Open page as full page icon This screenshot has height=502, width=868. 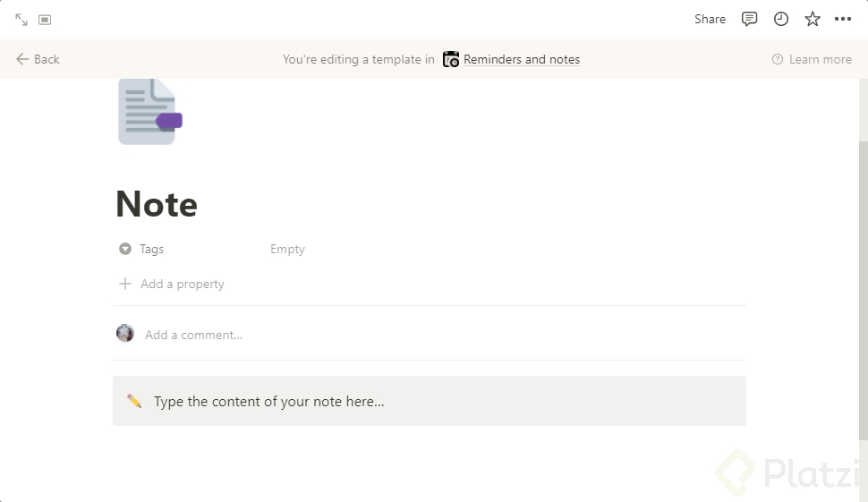point(21,19)
